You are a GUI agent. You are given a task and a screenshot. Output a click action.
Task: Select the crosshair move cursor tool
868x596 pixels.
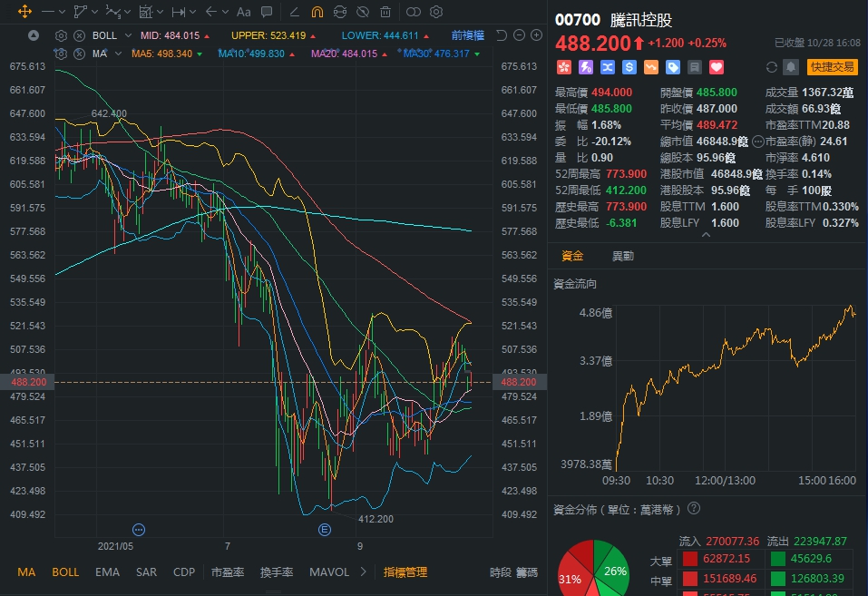pos(24,12)
